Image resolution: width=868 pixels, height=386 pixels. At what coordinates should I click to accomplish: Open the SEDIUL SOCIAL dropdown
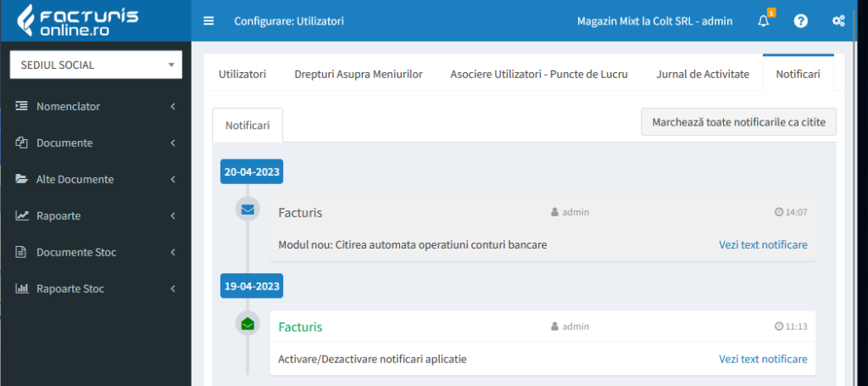pos(96,65)
